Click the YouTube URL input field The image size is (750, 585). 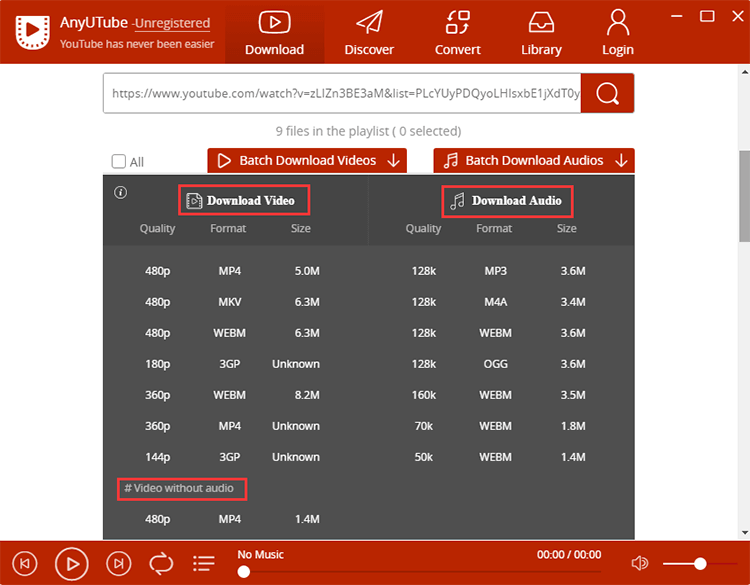(342, 93)
